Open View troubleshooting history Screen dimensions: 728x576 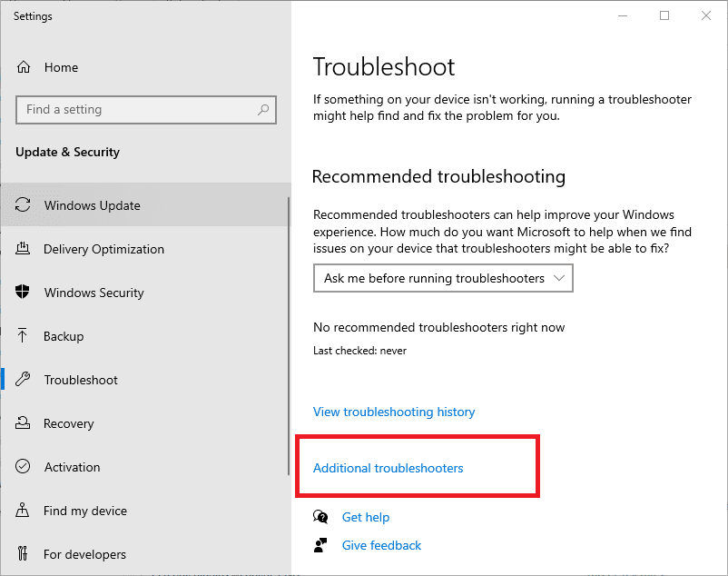coord(393,412)
